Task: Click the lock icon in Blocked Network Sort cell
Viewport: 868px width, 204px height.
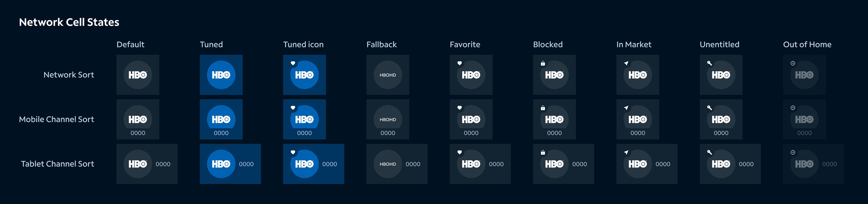Action: [543, 63]
